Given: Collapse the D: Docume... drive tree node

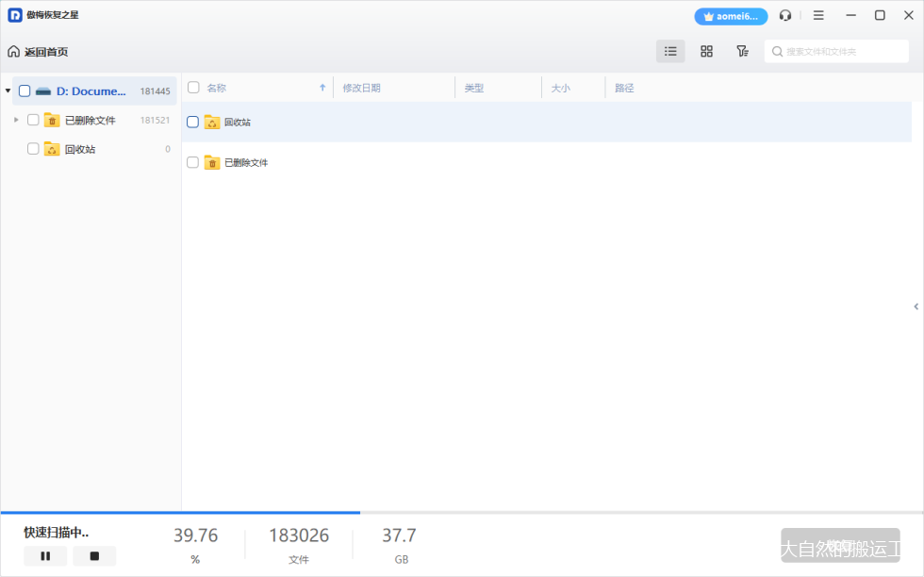Looking at the screenshot, I should [x=8, y=91].
